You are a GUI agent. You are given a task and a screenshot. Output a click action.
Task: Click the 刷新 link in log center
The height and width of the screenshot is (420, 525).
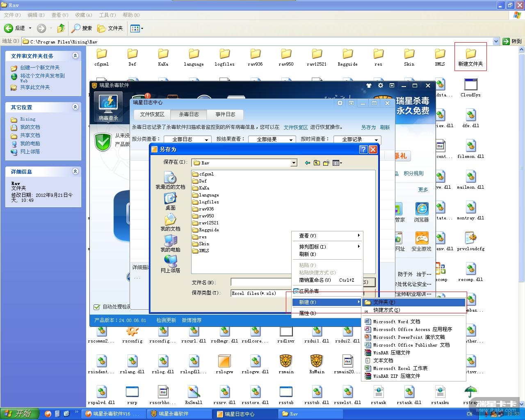click(x=385, y=128)
